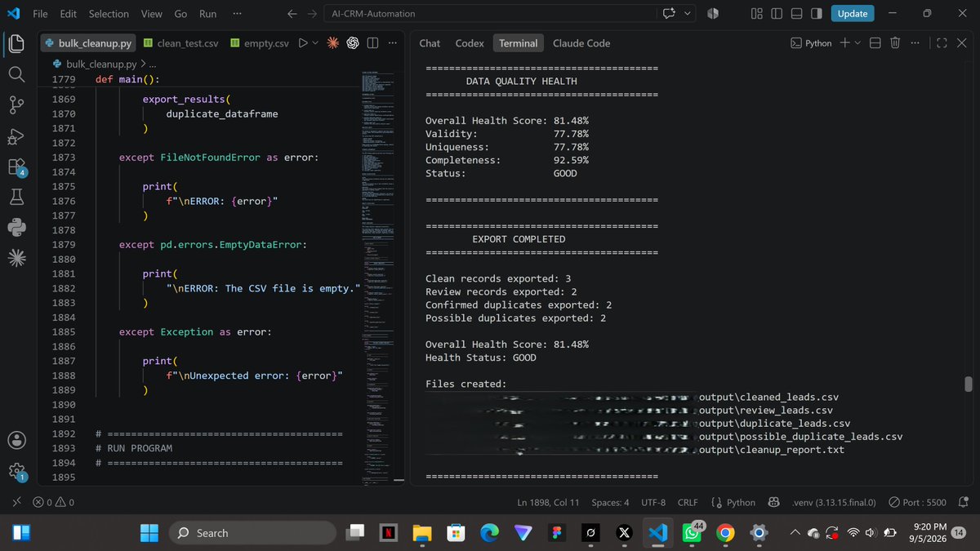
Task: Click the Claude Code icon in editor toolbar
Action: pos(333,43)
